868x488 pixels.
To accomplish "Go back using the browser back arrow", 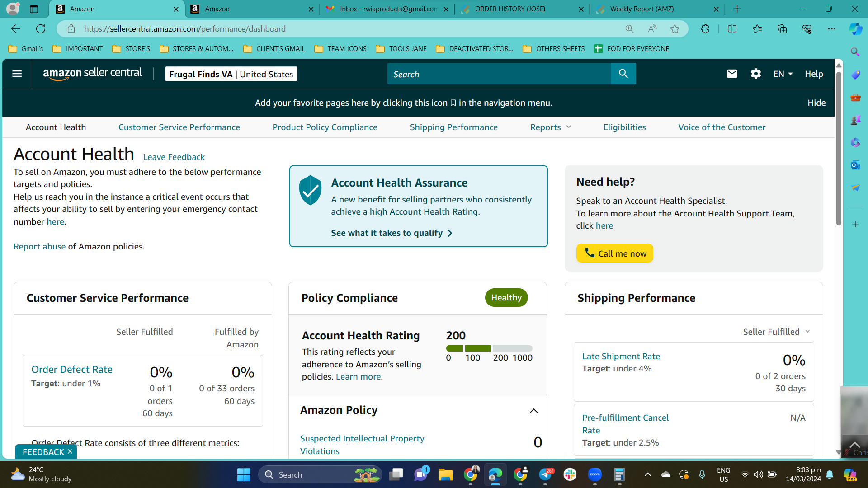I will tap(16, 29).
